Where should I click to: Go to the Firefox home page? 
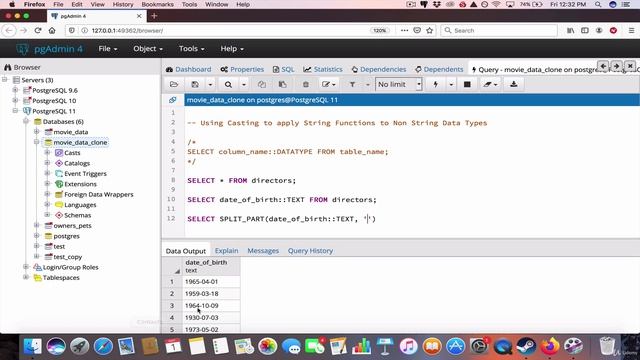pyautogui.click(x=52, y=31)
